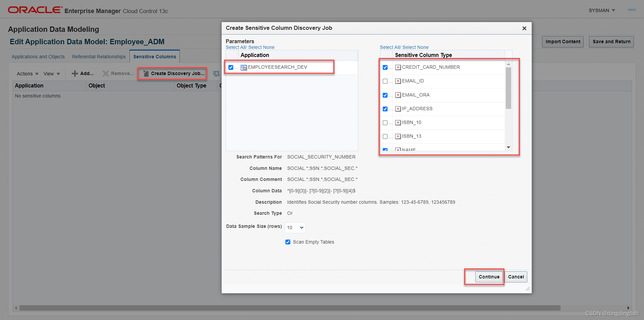The height and width of the screenshot is (320, 644).
Task: Toggle the Scan Empty Tables checkbox
Action: (x=288, y=242)
